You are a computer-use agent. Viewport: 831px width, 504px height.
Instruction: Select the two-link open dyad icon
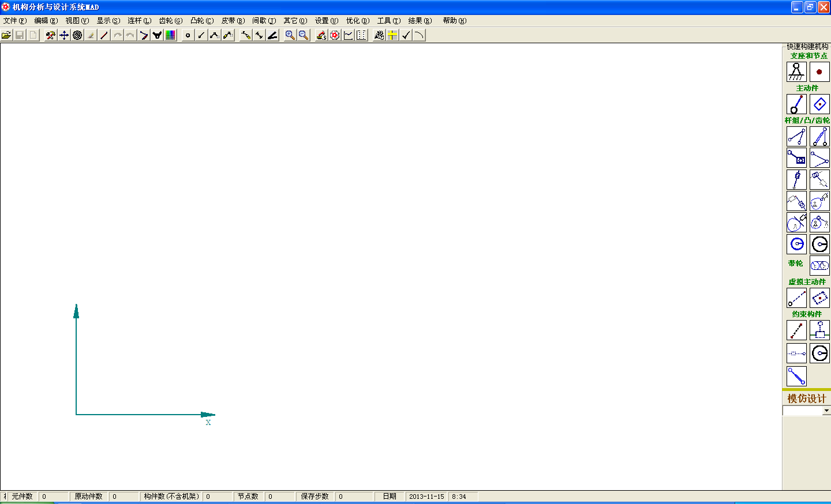point(796,137)
